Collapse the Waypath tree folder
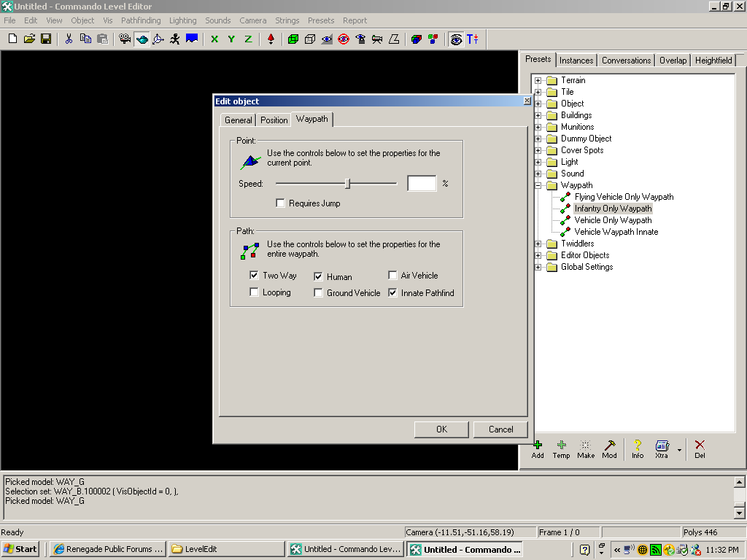747x560 pixels. point(538,185)
